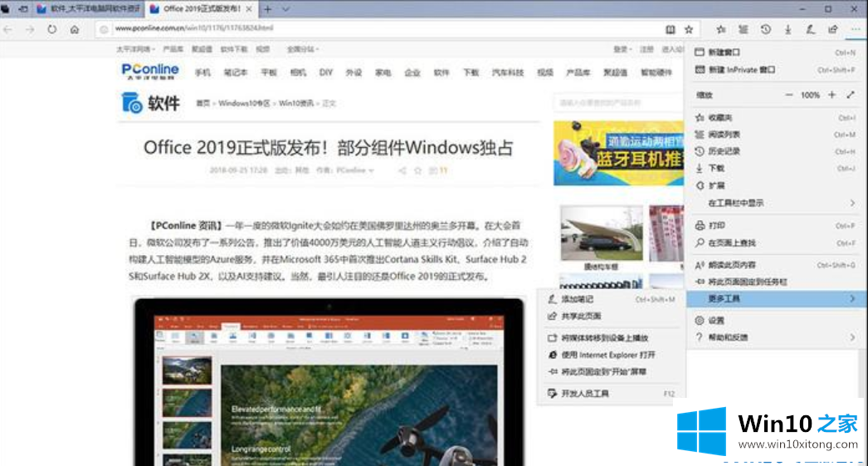This screenshot has height=466, width=868.
Task: Expand the 更多工具 submenu
Action: (776, 299)
